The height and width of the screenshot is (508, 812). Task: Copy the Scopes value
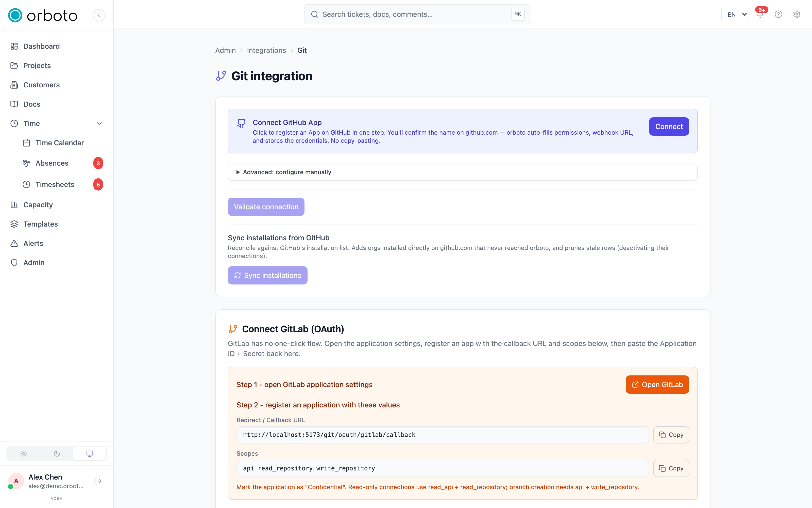[671, 468]
